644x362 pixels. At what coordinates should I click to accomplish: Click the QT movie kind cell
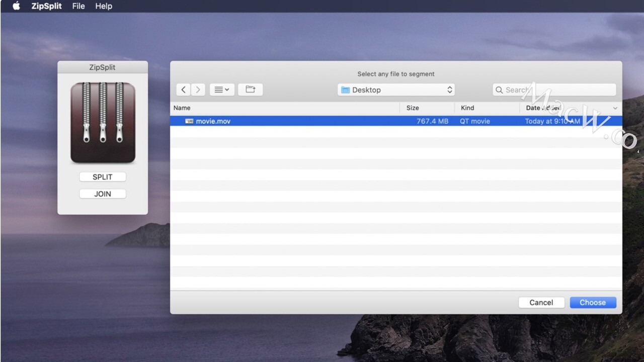coord(475,121)
